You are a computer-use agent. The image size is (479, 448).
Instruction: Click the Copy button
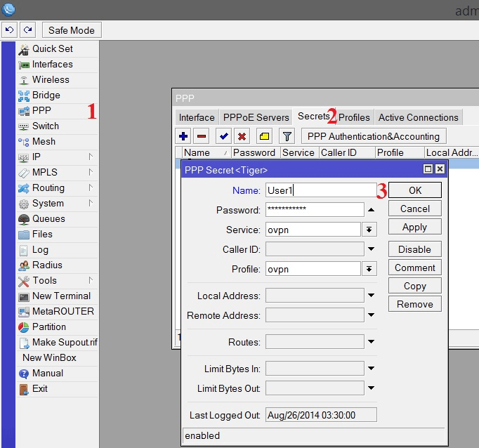tap(415, 286)
